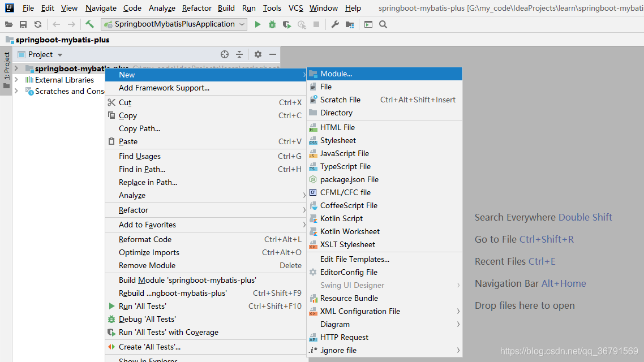The width and height of the screenshot is (644, 362).
Task: Click Run with Coverage toolbar icon
Action: [287, 25]
